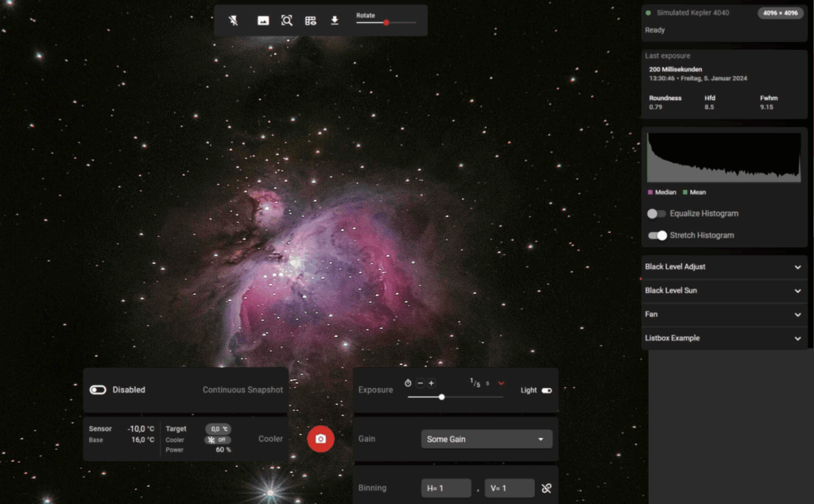Screen dimensions: 814x504
Task: Click the H= 1 binning field
Action: (x=446, y=488)
